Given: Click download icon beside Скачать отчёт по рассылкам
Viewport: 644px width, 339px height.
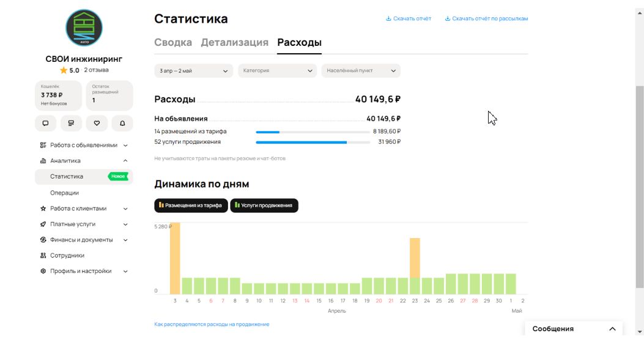Looking at the screenshot, I should click(448, 18).
